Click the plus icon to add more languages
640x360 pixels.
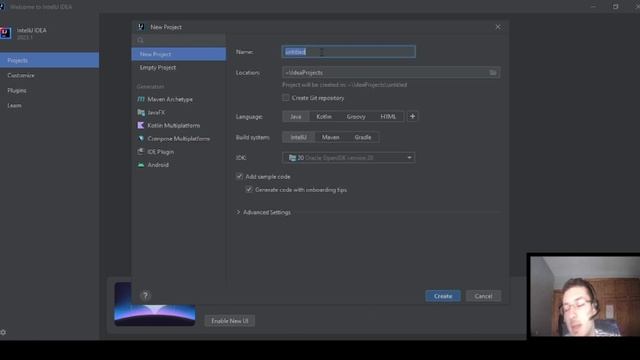(x=412, y=116)
